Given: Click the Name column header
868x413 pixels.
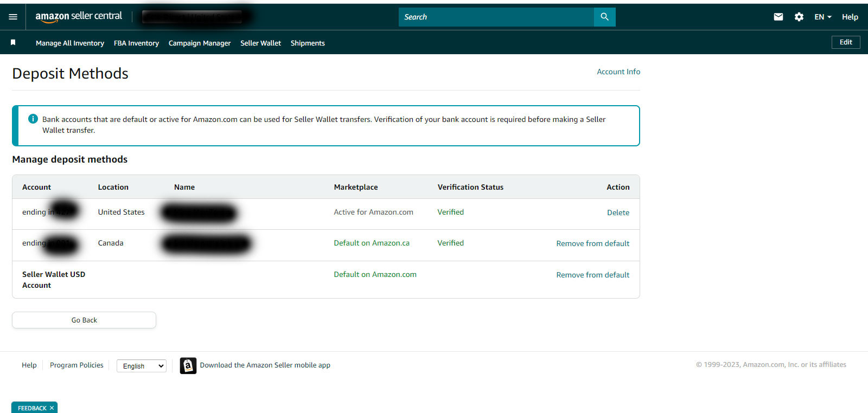Looking at the screenshot, I should [x=184, y=187].
